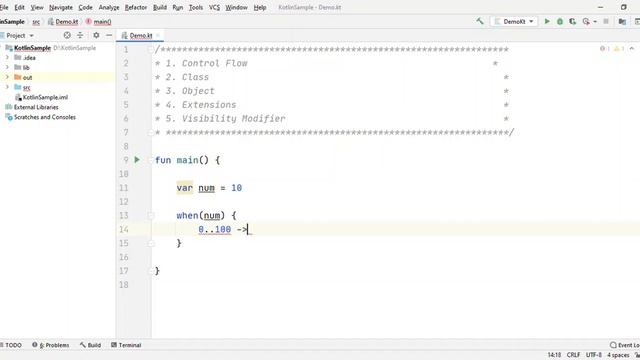This screenshot has width=640, height=360.
Task: Open the Event Log
Action: tap(624, 345)
